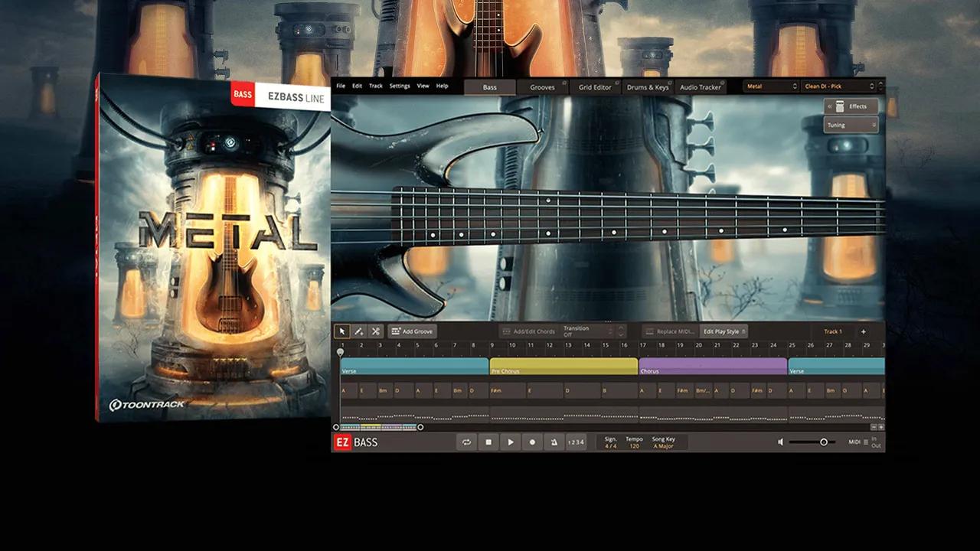Select the first Verse song block
Screen dimensions: 980x551
click(x=414, y=367)
